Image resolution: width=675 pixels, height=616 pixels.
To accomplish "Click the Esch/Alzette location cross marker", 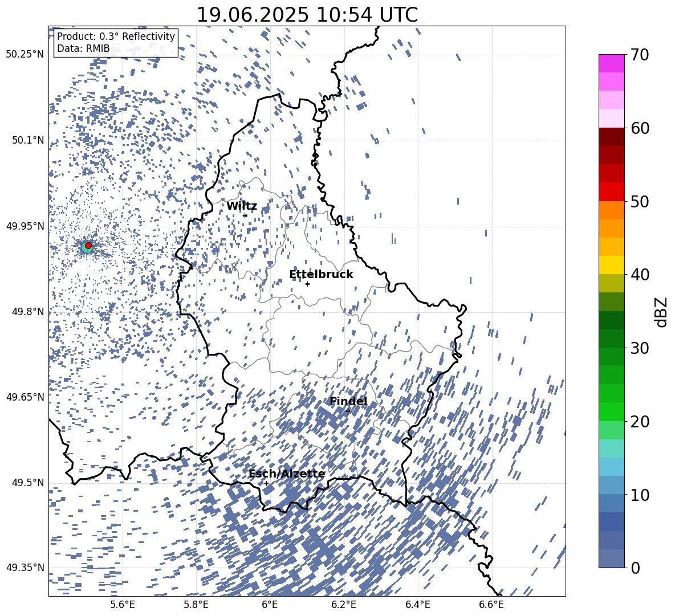I will [266, 483].
